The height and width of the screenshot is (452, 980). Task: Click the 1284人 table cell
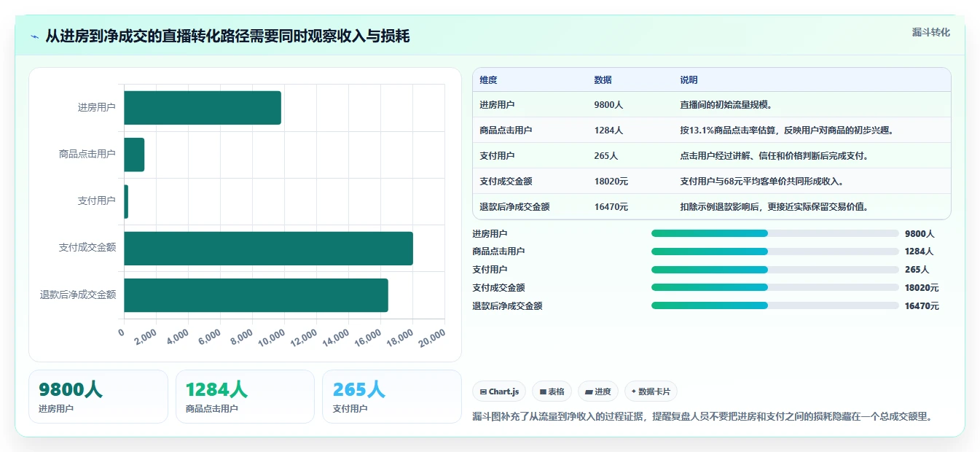pyautogui.click(x=608, y=130)
